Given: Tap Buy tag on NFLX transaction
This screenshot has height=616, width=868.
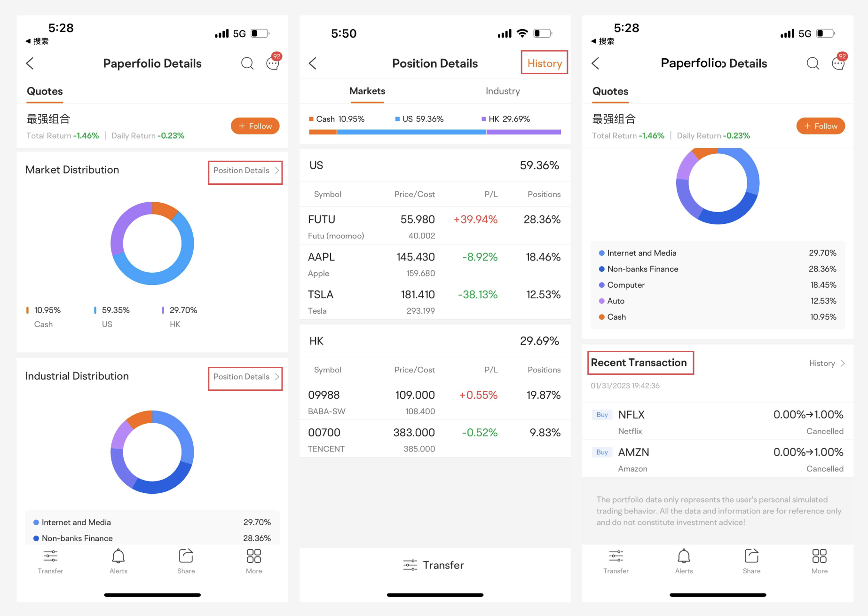Looking at the screenshot, I should pyautogui.click(x=602, y=415).
